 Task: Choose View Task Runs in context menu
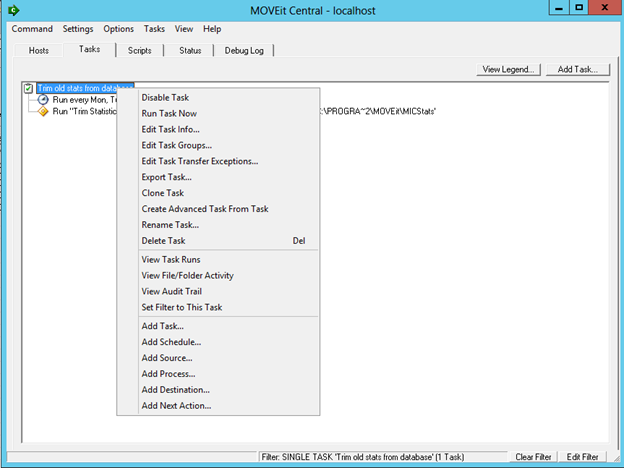click(x=218, y=259)
